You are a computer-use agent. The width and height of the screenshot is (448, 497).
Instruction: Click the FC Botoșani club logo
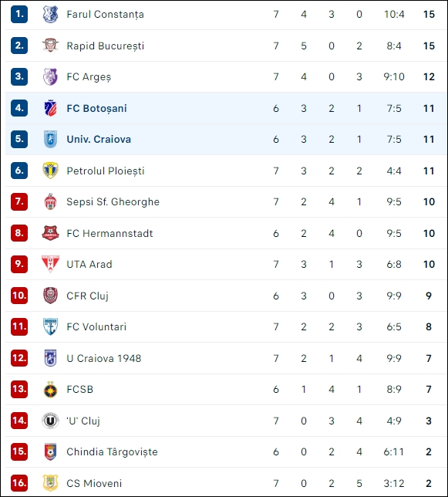point(50,108)
